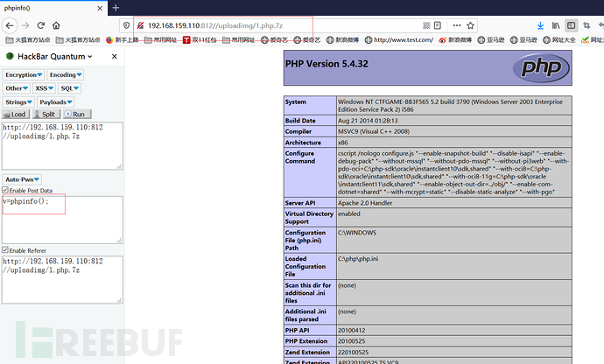Screen dimensions: 604x364
Task: Open the 双11红包 bookmark
Action: click(200, 39)
